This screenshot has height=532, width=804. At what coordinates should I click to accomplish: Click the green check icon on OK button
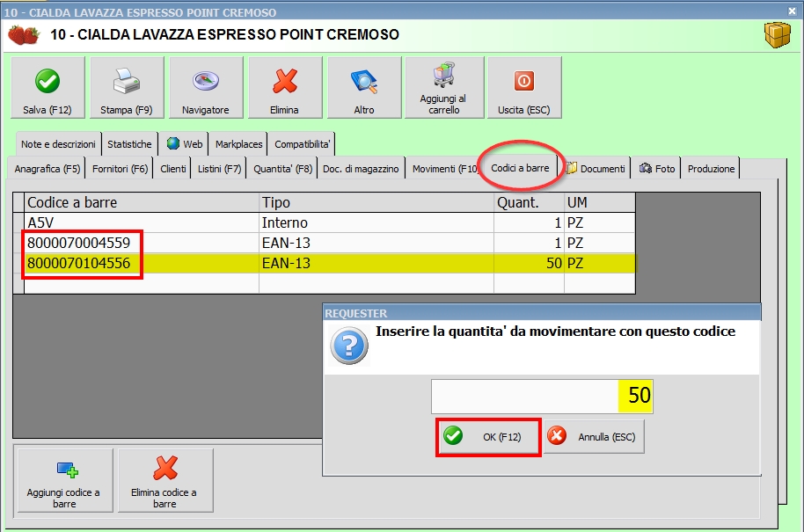pyautogui.click(x=453, y=435)
